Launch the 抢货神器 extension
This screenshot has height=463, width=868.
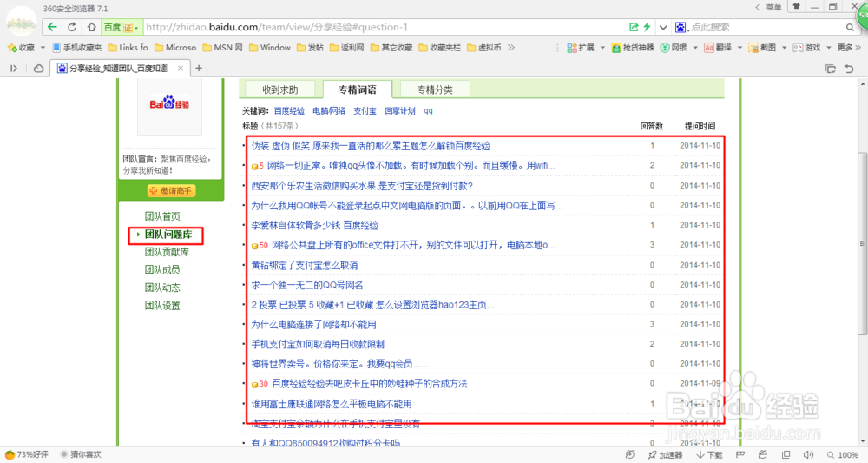tap(633, 48)
